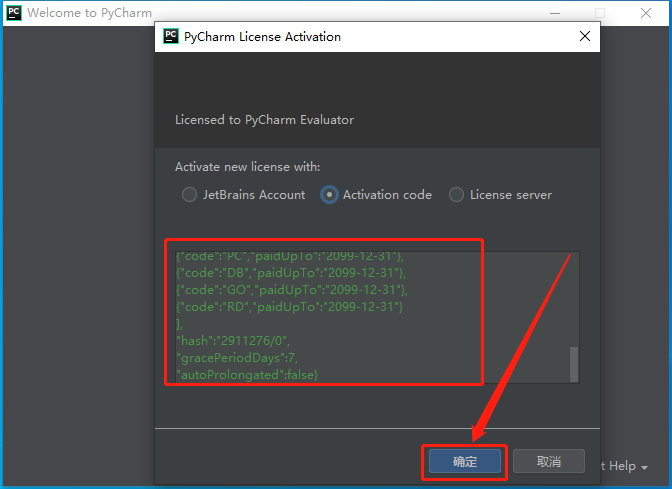This screenshot has width=672, height=489.
Task: Click the Activate new license with label
Action: (x=247, y=167)
